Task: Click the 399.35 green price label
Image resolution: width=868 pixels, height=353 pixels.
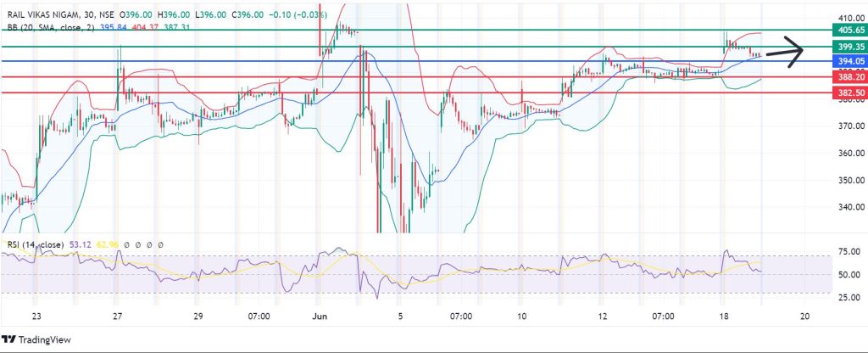Action: click(x=849, y=48)
